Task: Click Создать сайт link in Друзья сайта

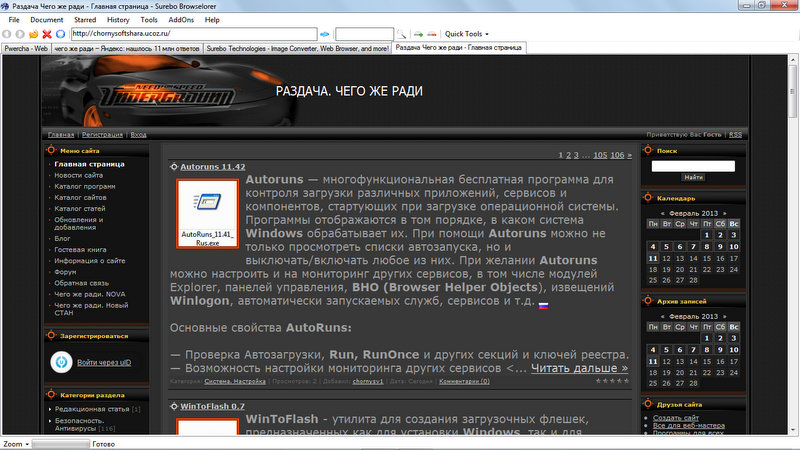Action: (x=676, y=417)
